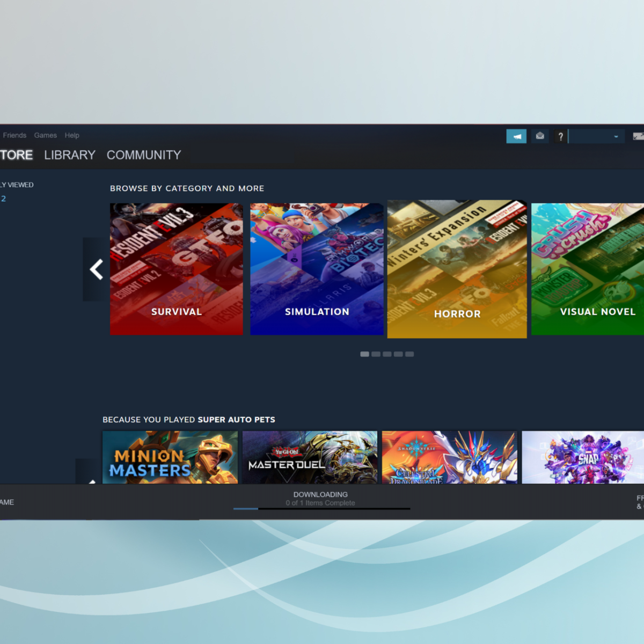Open the Horror category card
644x644 pixels.
457,269
